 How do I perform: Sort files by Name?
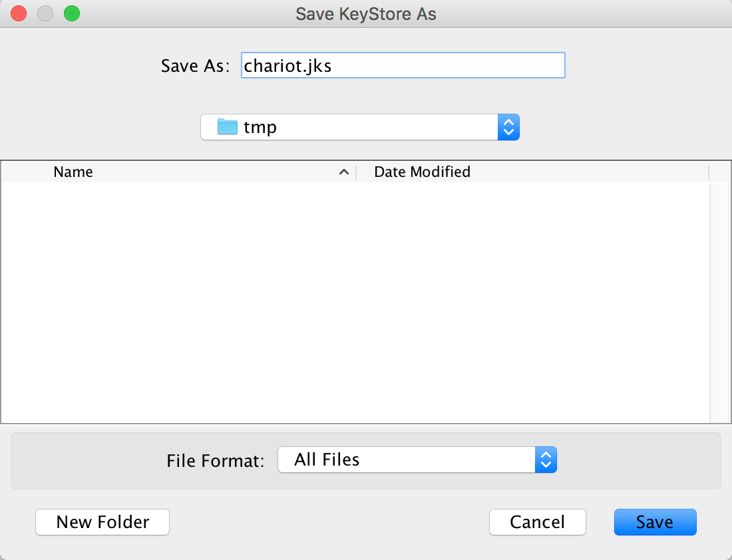point(73,172)
